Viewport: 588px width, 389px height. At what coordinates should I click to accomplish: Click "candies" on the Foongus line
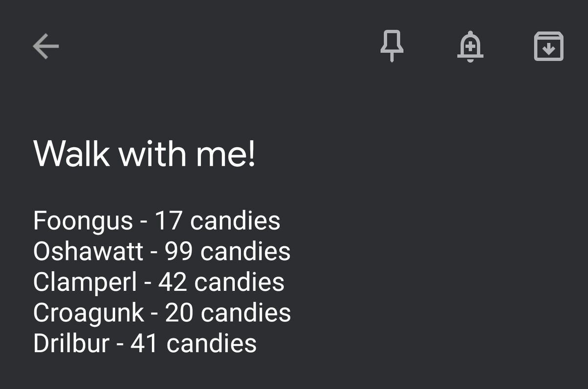[235, 221]
